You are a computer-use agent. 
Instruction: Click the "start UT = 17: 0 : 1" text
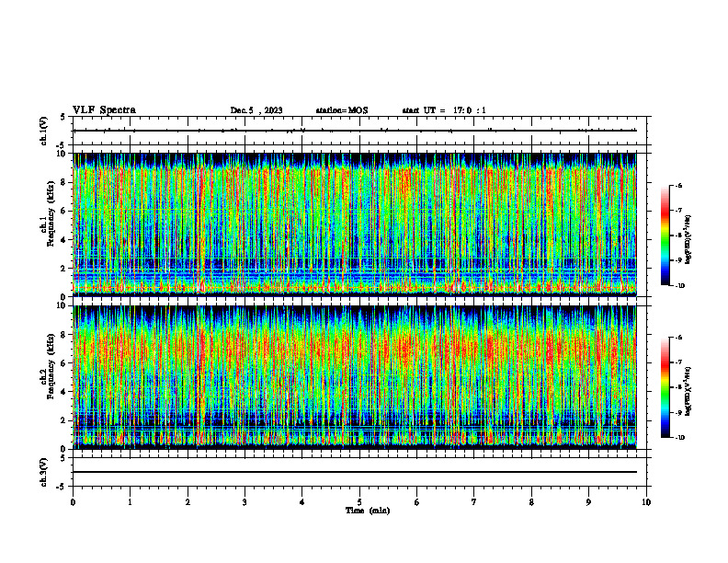[x=444, y=110]
